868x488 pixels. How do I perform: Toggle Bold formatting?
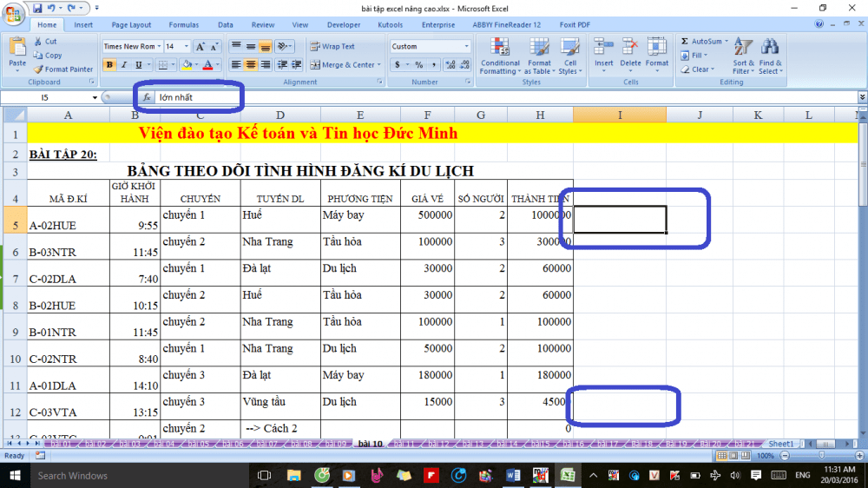coord(109,65)
